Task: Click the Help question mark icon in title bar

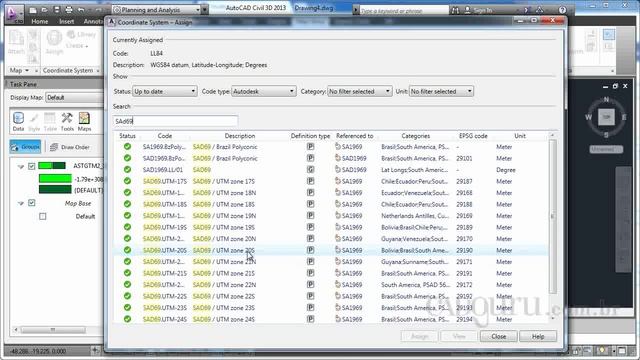Action: pyautogui.click(x=562, y=10)
